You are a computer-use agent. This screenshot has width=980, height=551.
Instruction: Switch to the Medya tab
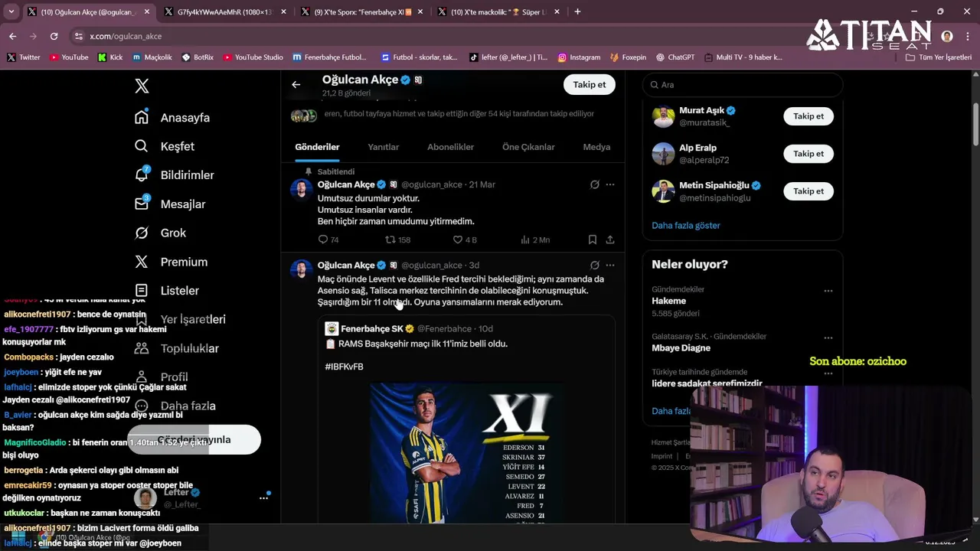point(596,147)
